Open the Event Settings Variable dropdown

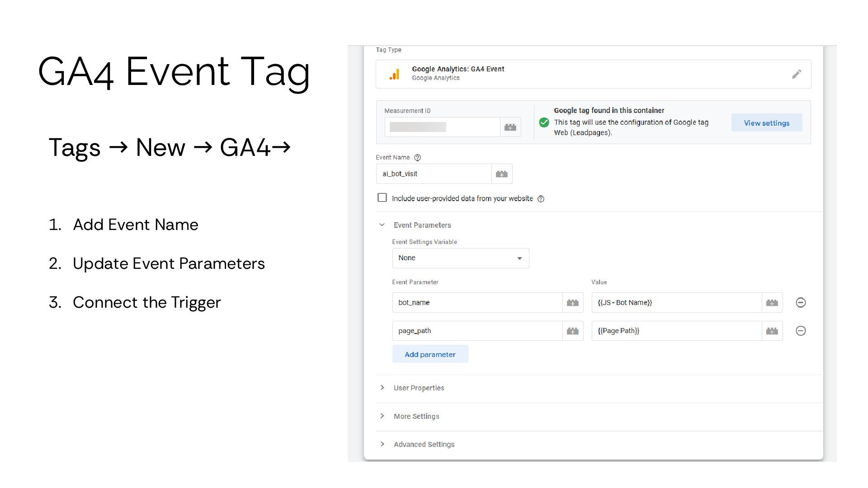[x=460, y=258]
